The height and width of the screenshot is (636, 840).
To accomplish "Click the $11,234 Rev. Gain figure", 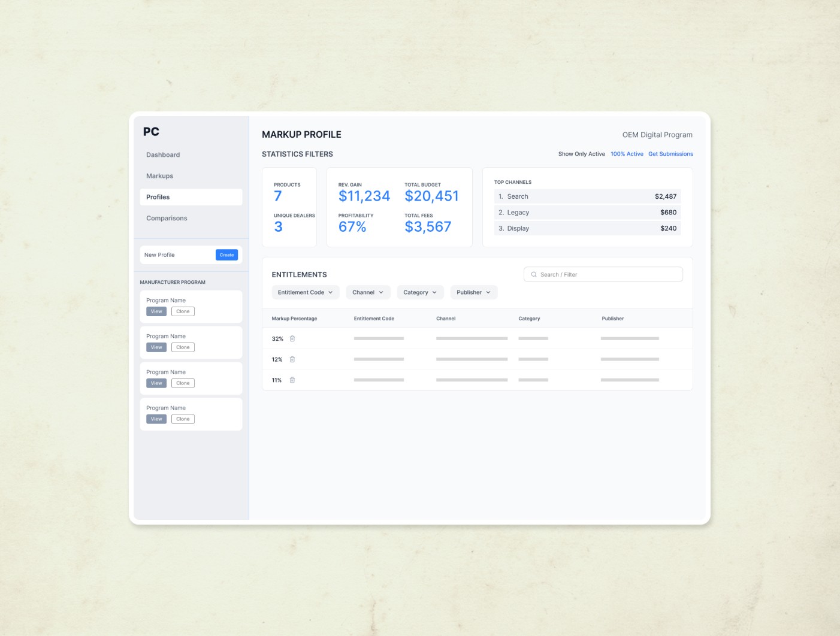I will coord(364,196).
